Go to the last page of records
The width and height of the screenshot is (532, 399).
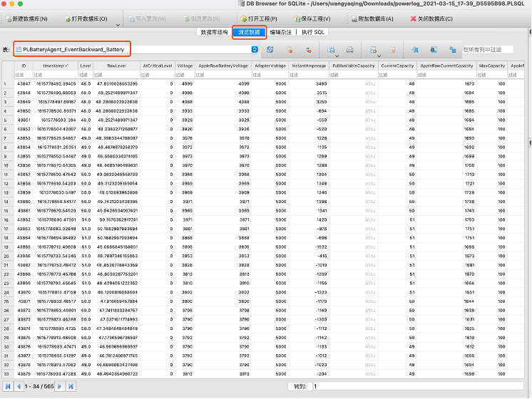[71, 386]
